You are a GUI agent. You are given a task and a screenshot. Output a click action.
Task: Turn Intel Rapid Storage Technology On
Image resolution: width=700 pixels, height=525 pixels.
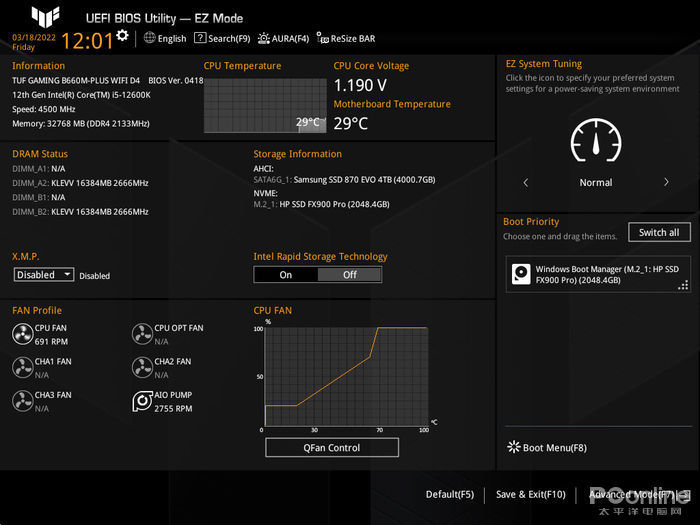coord(286,275)
